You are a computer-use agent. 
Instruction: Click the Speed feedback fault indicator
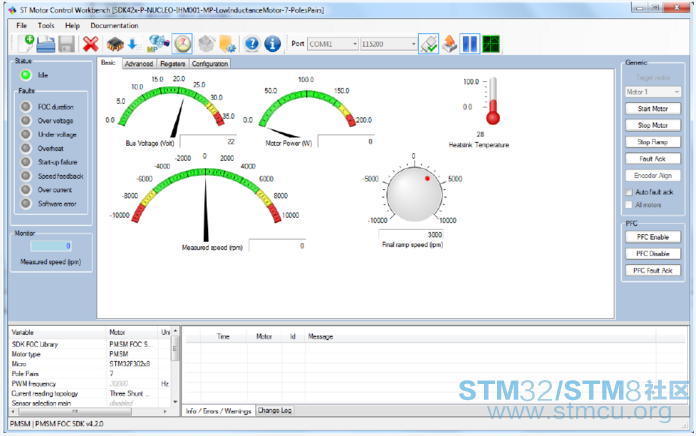(x=26, y=176)
